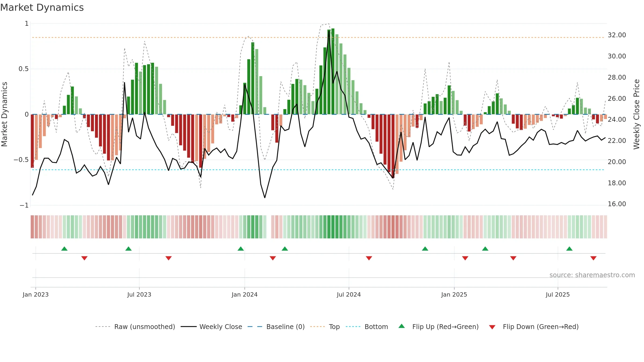Screen dimensions: 644x362
Task: Click the red flip-down triangle in February 2024
Action: point(273,258)
